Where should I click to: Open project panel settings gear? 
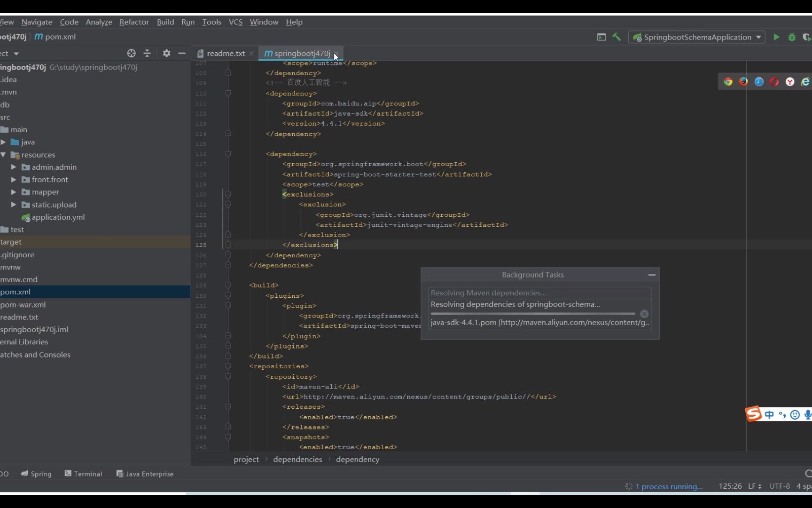pos(166,53)
